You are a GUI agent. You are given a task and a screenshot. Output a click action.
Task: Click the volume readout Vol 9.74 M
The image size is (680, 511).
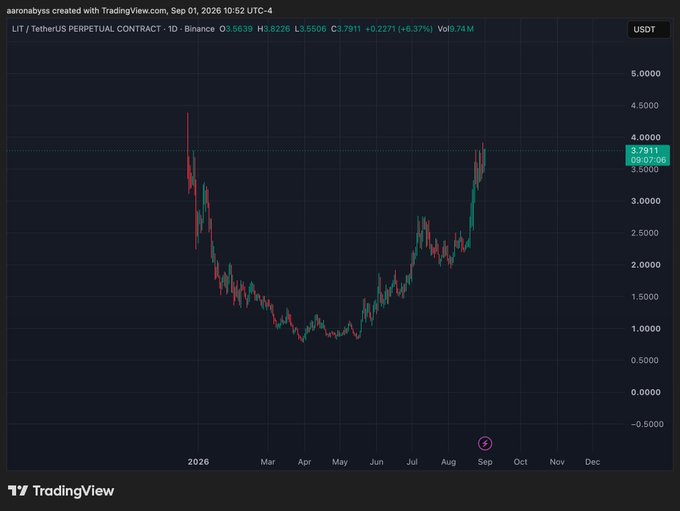coord(455,29)
